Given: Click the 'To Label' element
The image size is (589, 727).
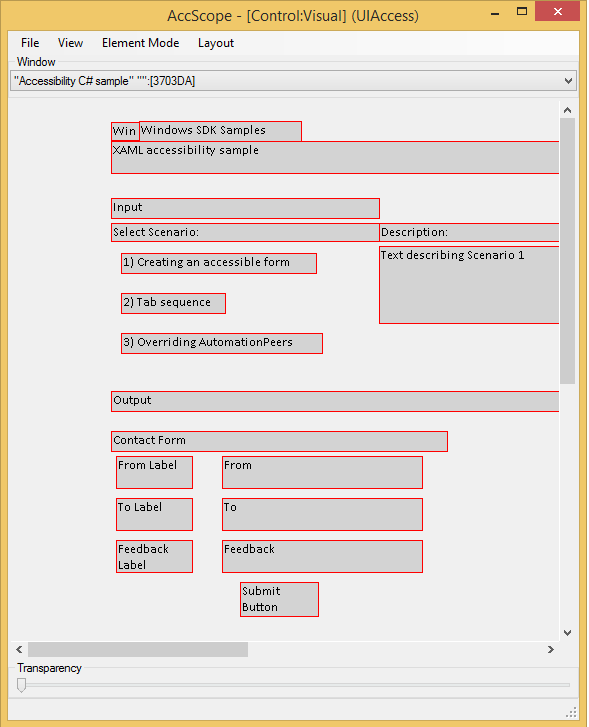Looking at the screenshot, I should pyautogui.click(x=154, y=514).
